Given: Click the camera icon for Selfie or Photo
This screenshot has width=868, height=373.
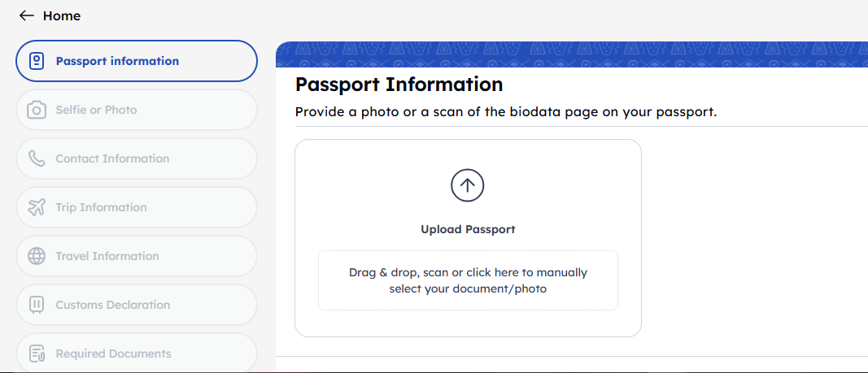Looking at the screenshot, I should pyautogui.click(x=37, y=110).
